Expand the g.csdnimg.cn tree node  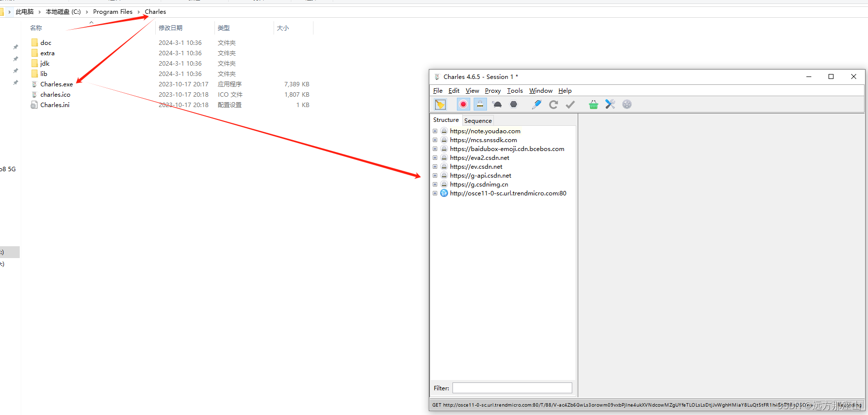(x=435, y=185)
